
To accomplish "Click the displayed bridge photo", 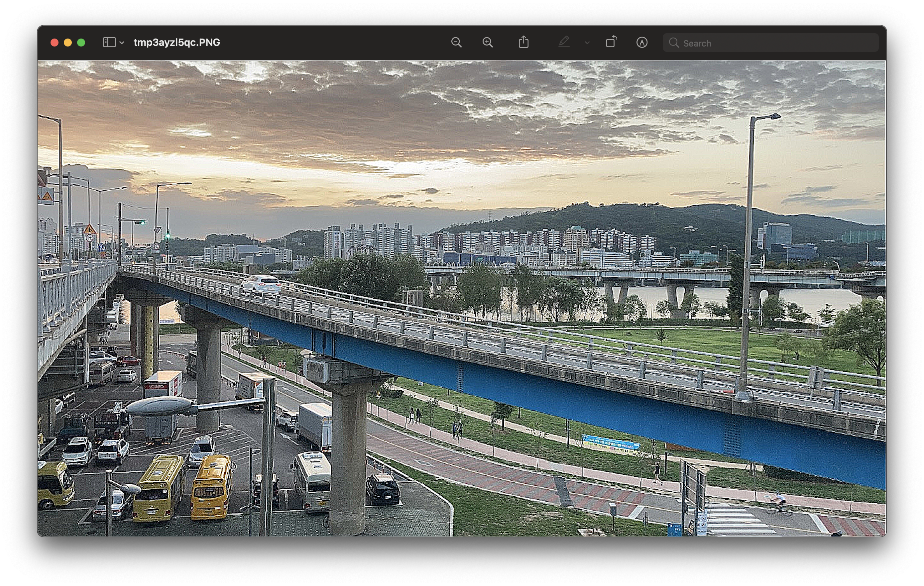I will point(462,298).
